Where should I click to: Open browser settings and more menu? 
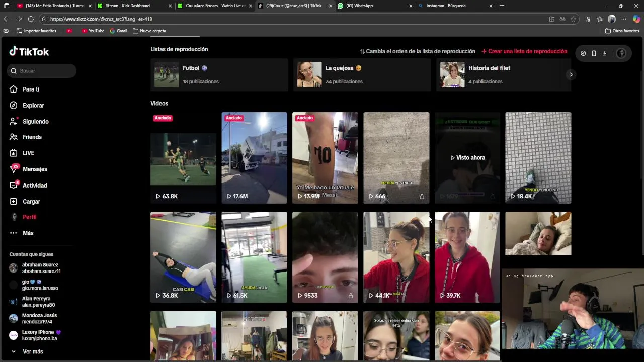coord(624,19)
